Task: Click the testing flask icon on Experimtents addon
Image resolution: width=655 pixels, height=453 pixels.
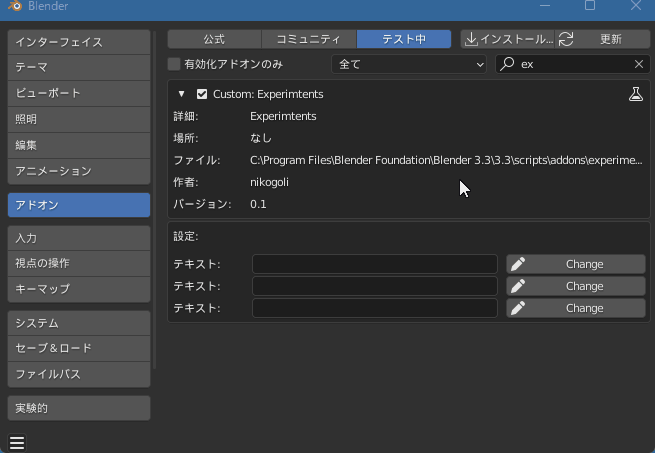Action: 636,94
